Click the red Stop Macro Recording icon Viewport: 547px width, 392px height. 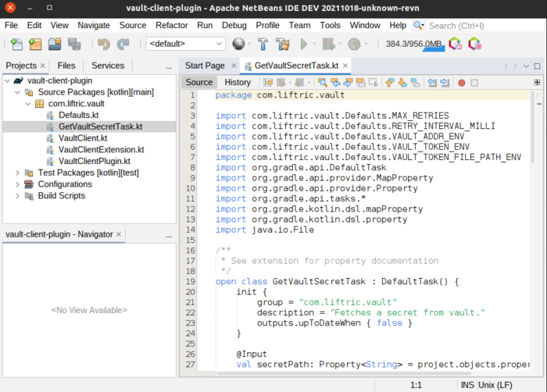[x=461, y=82]
